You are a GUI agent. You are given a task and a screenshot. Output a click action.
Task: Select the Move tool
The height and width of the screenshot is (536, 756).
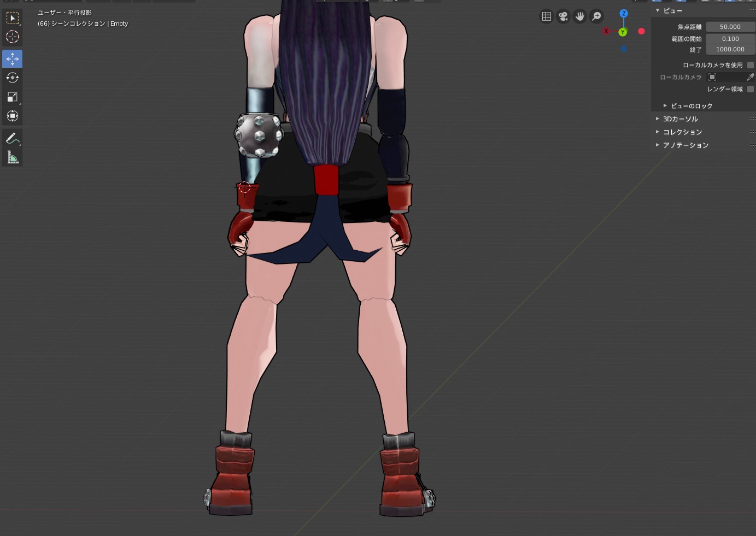click(x=13, y=58)
